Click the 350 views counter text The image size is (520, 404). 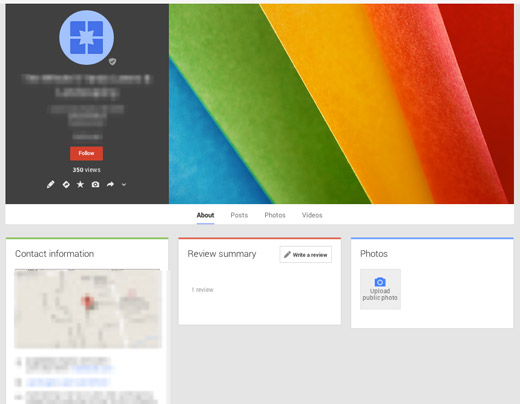[86, 170]
